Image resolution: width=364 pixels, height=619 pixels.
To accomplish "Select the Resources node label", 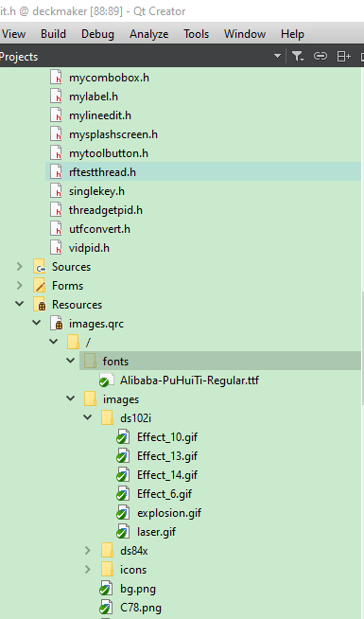I will (x=77, y=305).
